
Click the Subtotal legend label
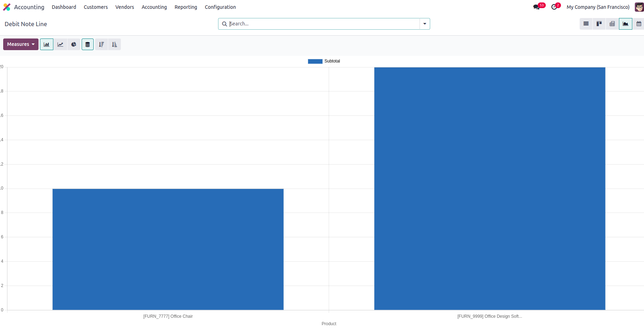tap(332, 61)
